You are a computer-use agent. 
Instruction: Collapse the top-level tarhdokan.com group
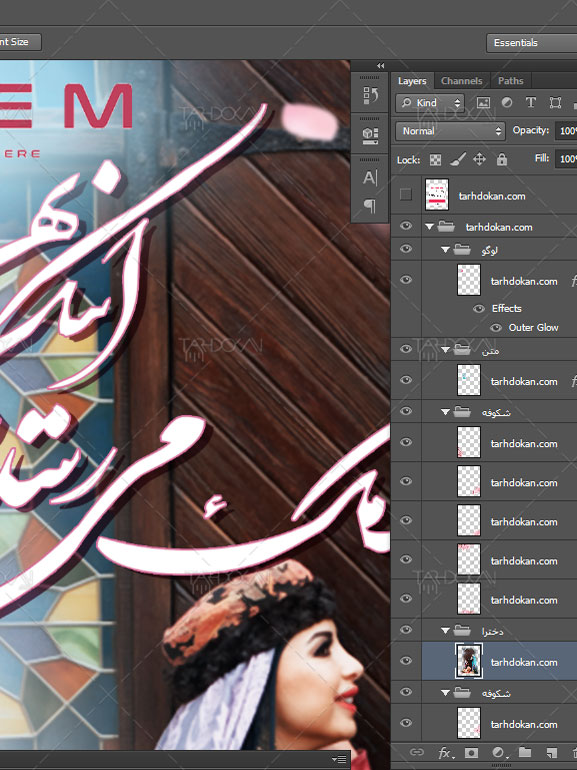coord(430,227)
